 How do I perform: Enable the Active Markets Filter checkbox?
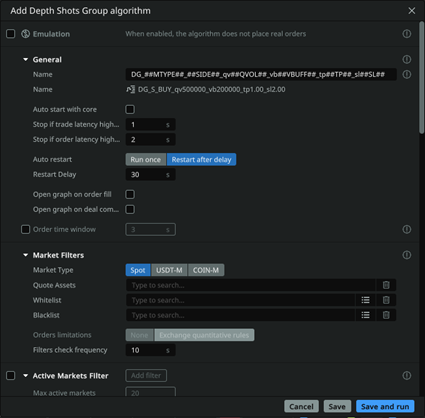pyautogui.click(x=11, y=376)
